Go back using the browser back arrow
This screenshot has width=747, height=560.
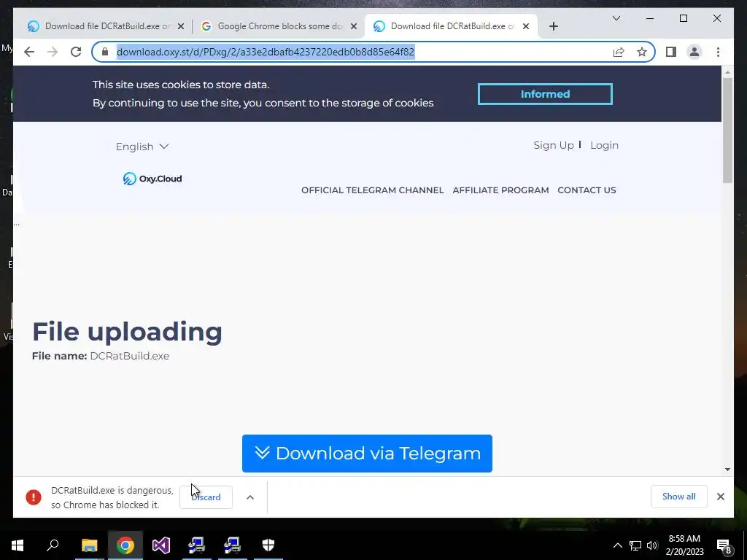point(29,52)
